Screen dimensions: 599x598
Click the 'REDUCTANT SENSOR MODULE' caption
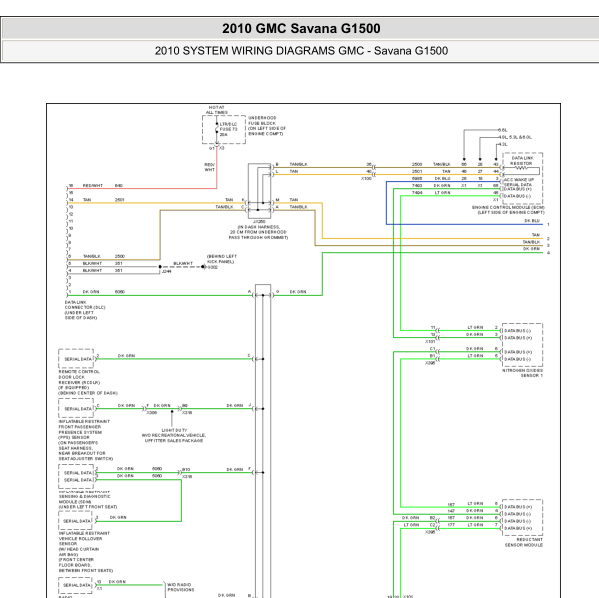pos(524,543)
